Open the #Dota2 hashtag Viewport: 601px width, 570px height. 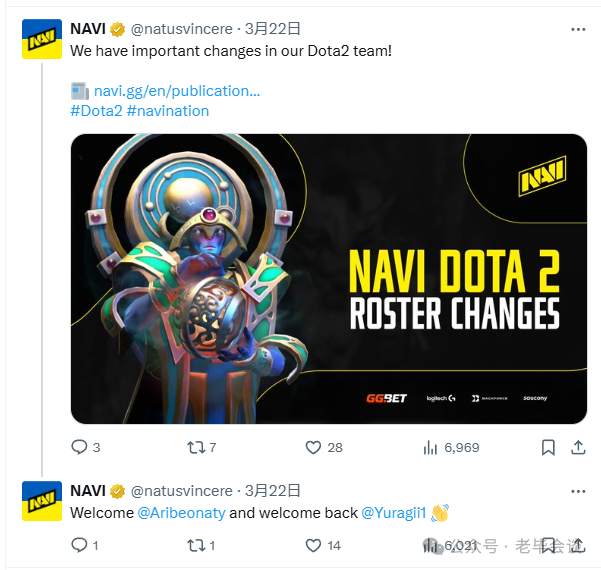click(96, 111)
